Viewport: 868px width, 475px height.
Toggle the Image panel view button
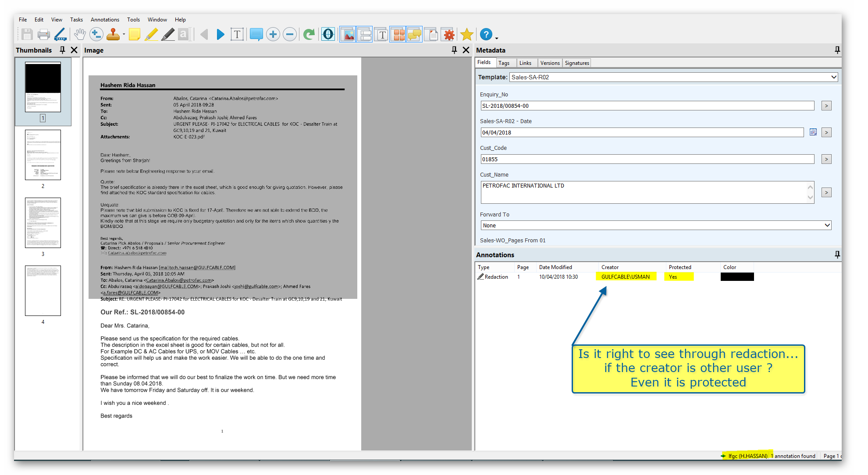(348, 34)
